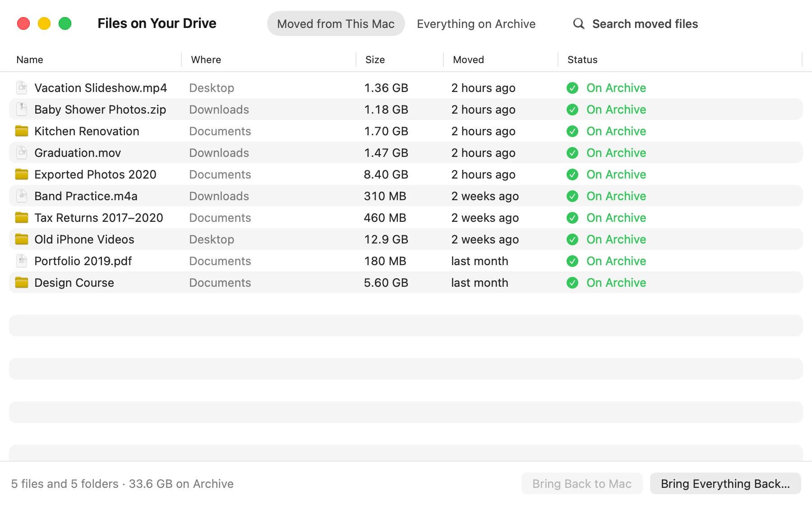Viewport: 812px width, 505px height.
Task: Click the Kitchen Renovation folder icon
Action: [x=22, y=131]
